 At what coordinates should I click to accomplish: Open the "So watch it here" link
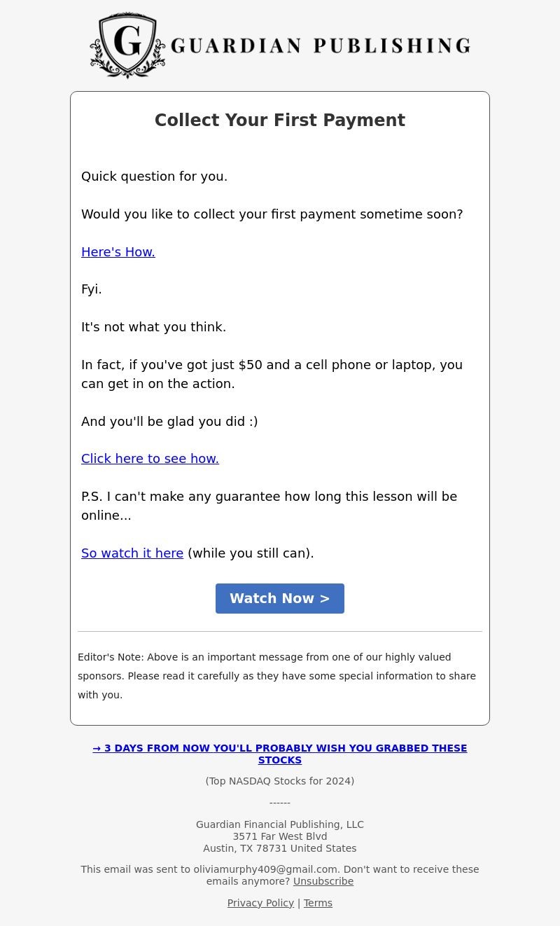132,553
